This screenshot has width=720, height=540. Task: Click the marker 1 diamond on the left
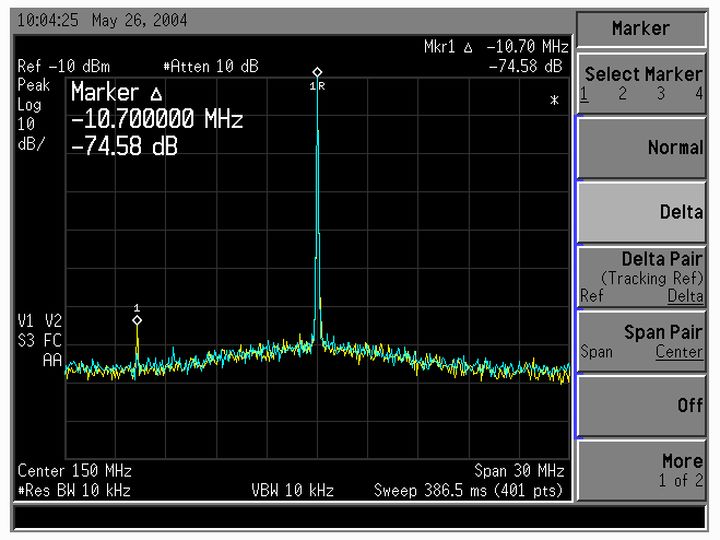[x=137, y=320]
